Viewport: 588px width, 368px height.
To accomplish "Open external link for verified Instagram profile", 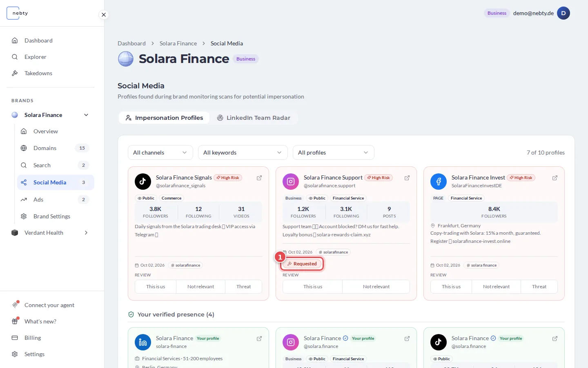I will (407, 339).
